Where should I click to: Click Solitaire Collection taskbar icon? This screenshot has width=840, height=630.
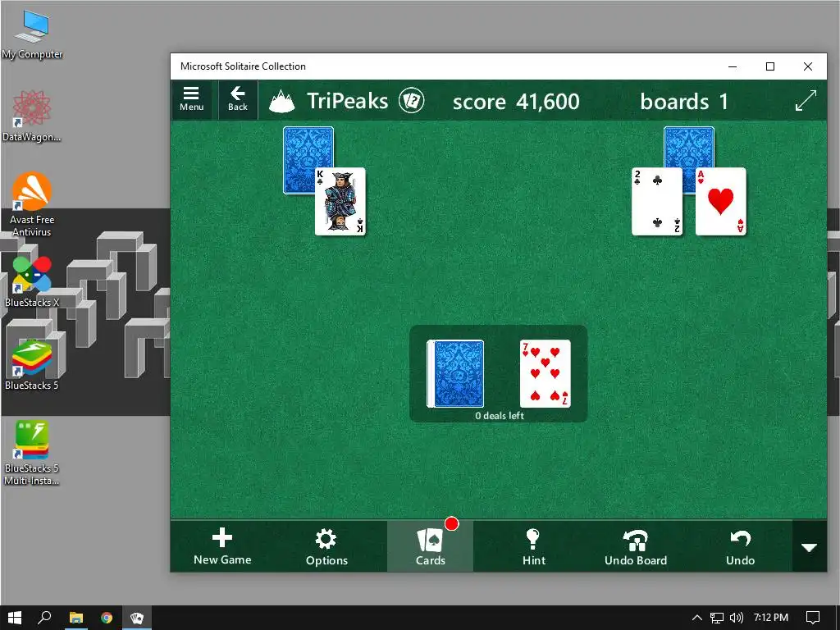tap(137, 618)
